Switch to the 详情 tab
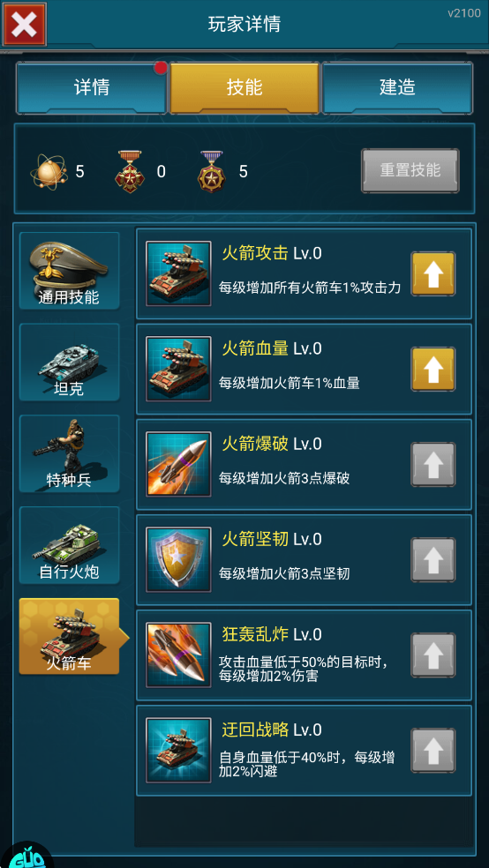 (x=92, y=87)
